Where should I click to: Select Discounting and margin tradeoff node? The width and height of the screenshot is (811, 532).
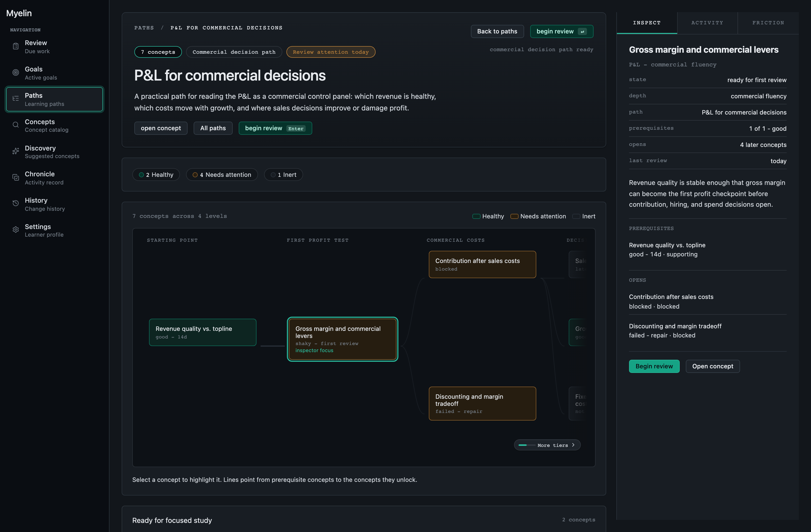tap(482, 404)
